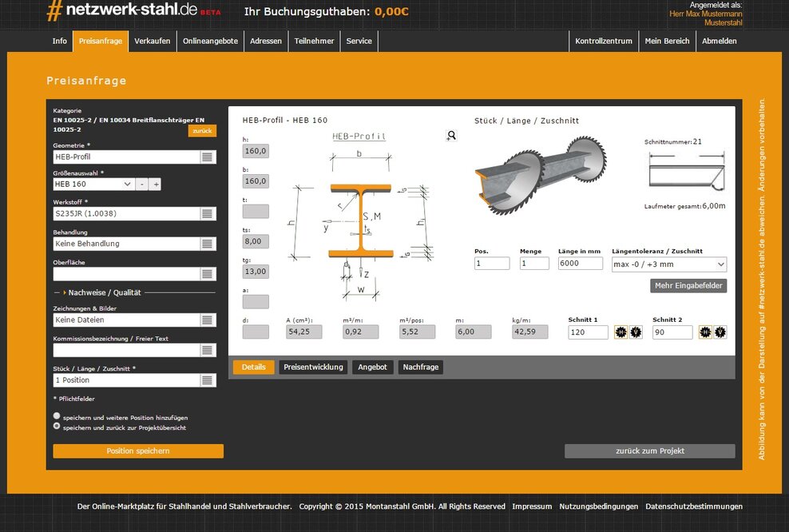789x532 pixels.
Task: Click the 'zurück zum Projekt' button
Action: (x=649, y=451)
